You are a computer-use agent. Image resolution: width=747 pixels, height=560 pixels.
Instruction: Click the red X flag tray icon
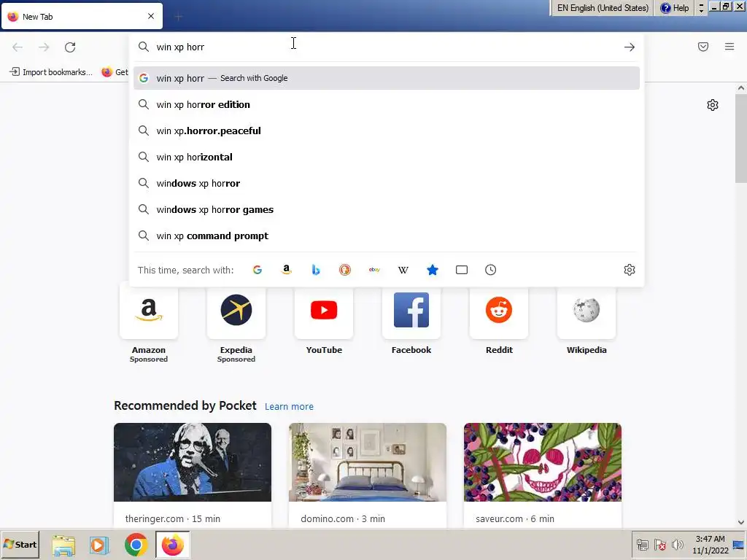pyautogui.click(x=660, y=544)
